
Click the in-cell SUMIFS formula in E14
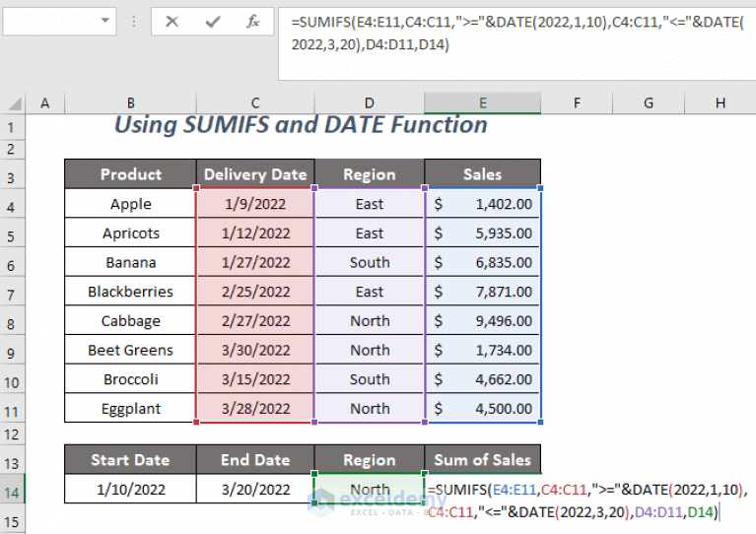587,501
